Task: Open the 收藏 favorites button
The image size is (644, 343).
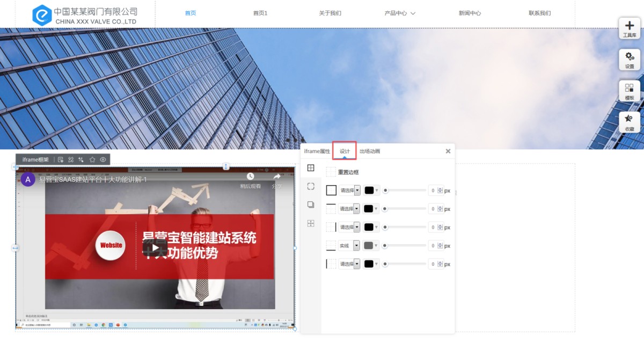Action: (630, 122)
